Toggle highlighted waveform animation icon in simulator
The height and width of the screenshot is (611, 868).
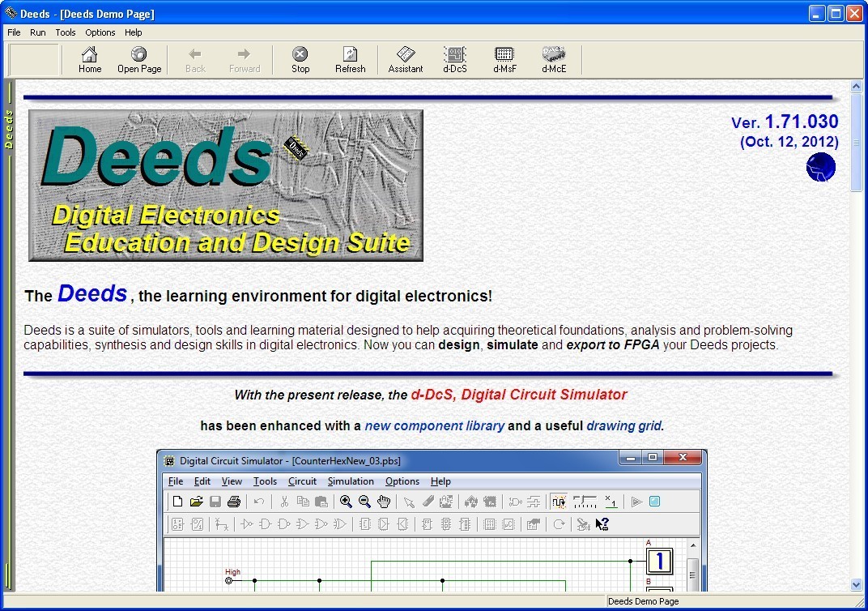(x=559, y=502)
